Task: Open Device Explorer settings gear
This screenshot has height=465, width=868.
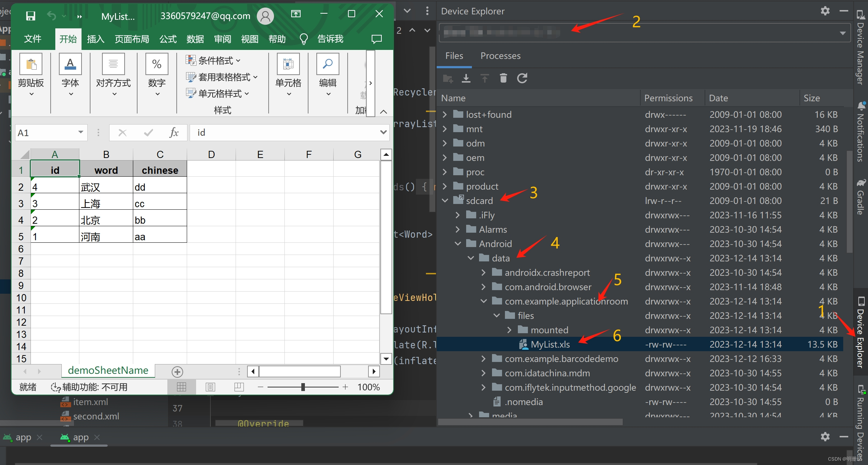Action: coord(825,11)
